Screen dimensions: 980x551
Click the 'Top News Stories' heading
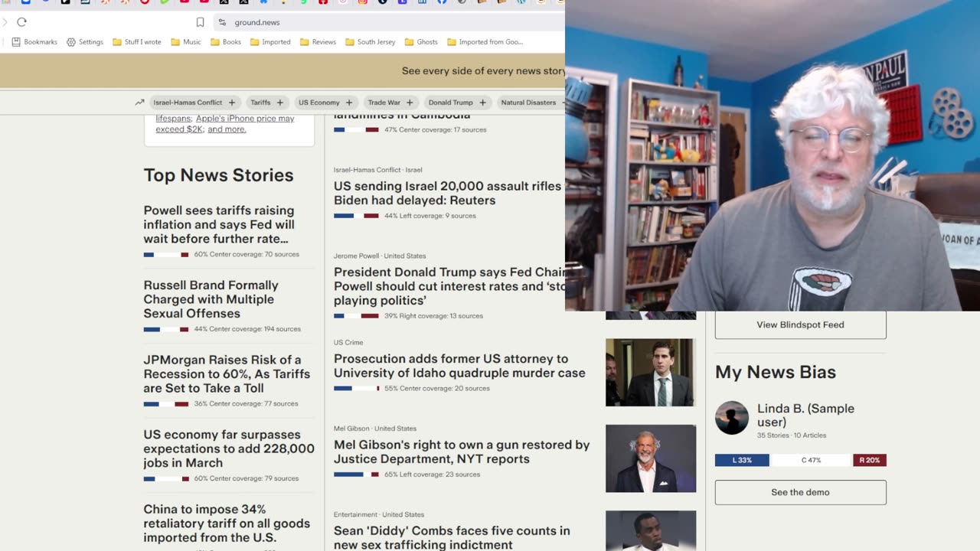pos(219,175)
